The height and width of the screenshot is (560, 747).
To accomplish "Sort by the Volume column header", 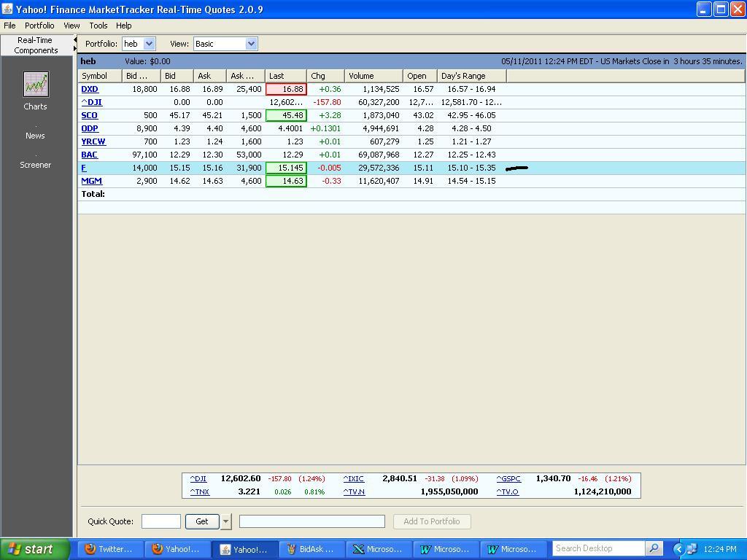I will click(374, 76).
